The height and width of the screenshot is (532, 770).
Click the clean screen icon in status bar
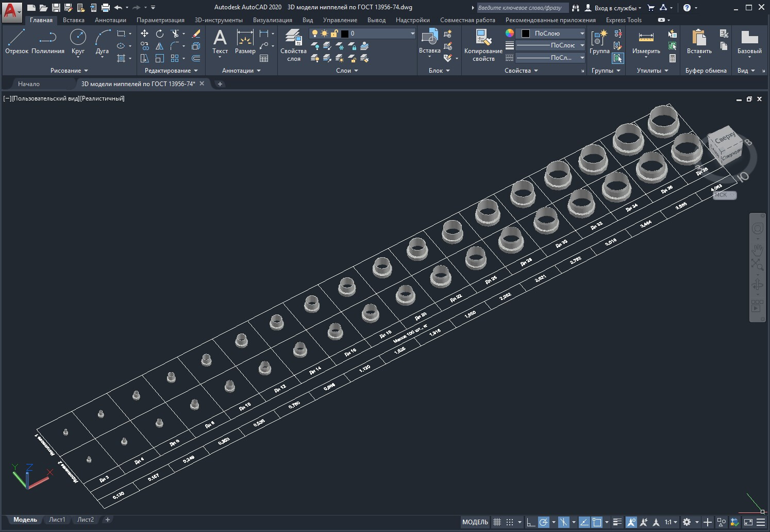(748, 522)
